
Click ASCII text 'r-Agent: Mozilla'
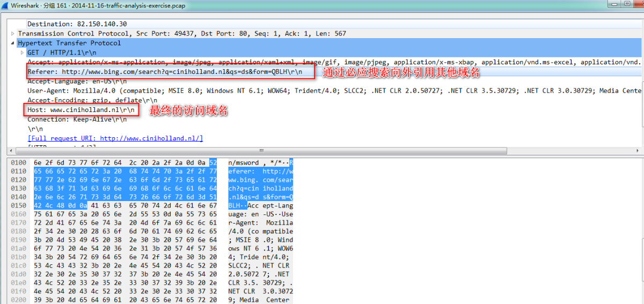tap(260, 223)
